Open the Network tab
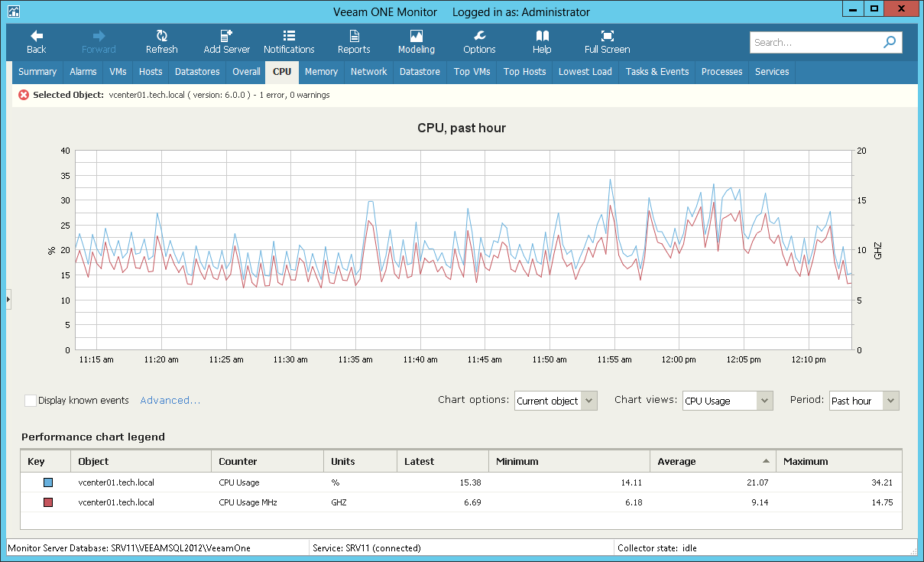Viewport: 924px width, 562px height. 368,72
